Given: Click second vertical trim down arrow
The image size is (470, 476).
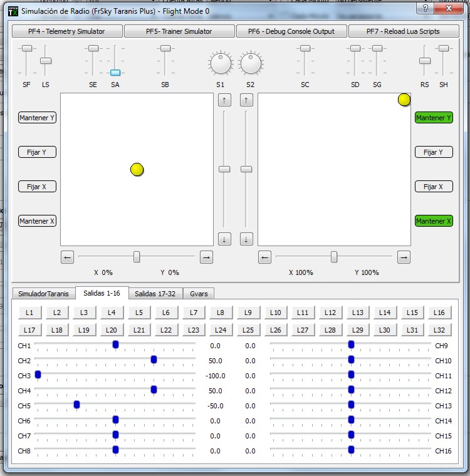Looking at the screenshot, I should (x=246, y=239).
